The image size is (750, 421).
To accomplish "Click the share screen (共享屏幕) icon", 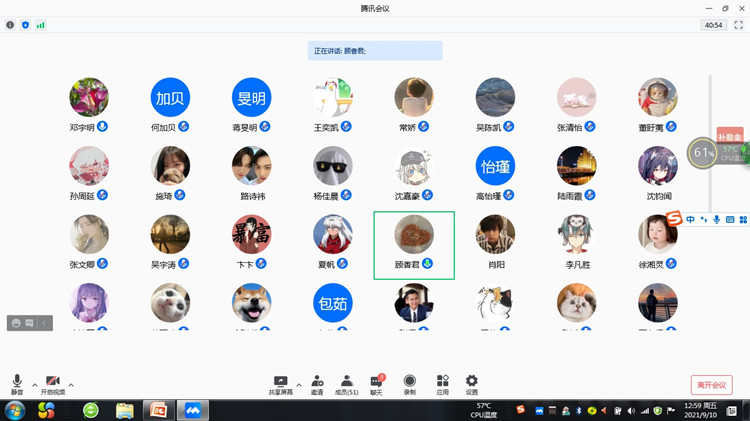I will point(280,385).
